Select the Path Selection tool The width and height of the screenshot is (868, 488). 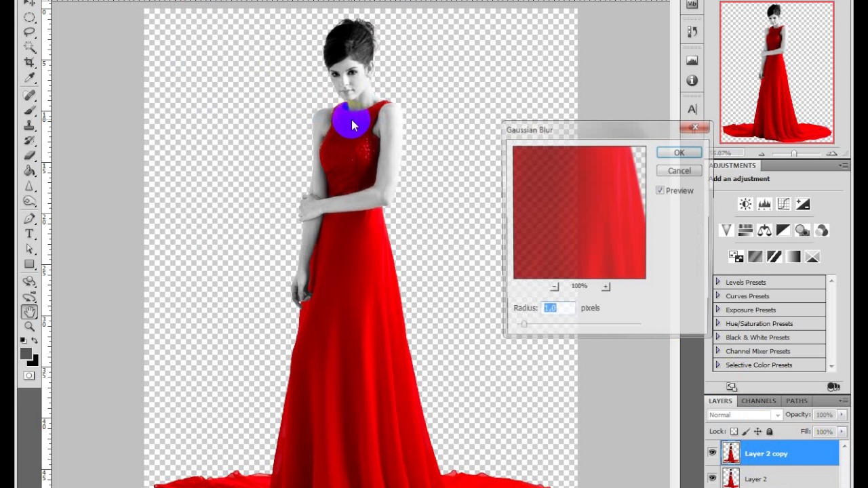[29, 249]
